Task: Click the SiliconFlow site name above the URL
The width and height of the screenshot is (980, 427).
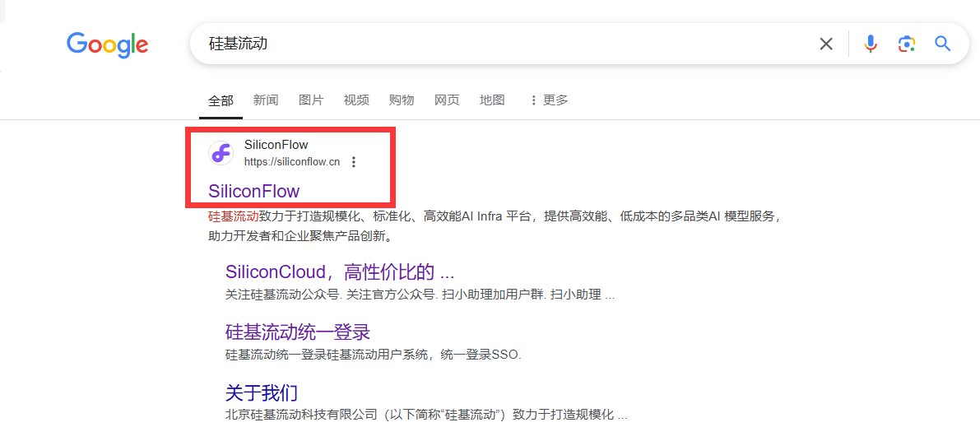Action: (x=276, y=145)
